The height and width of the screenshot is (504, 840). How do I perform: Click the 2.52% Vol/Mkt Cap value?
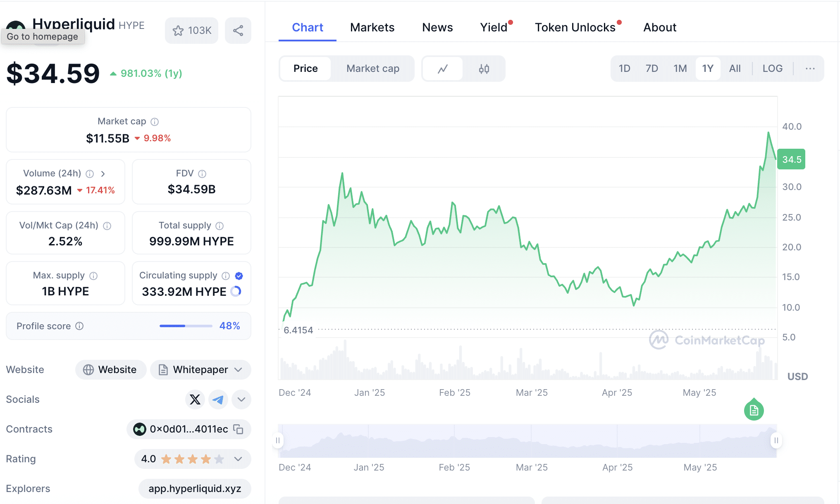(65, 241)
